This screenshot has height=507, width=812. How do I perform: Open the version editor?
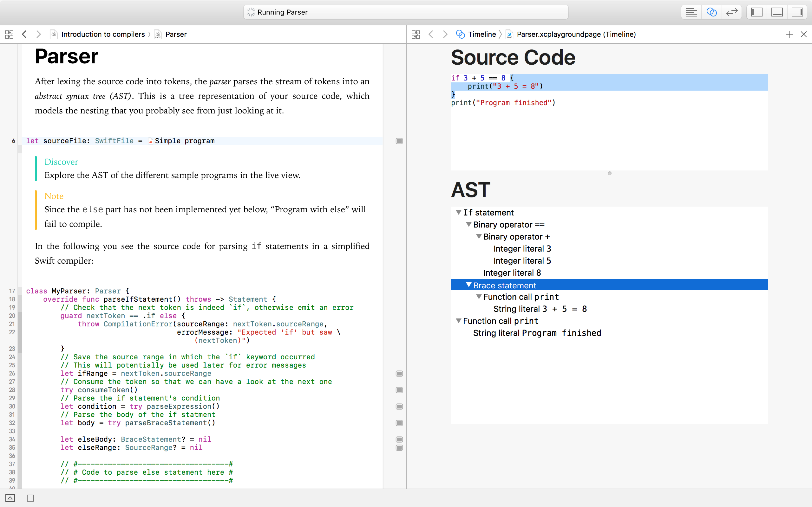(731, 12)
